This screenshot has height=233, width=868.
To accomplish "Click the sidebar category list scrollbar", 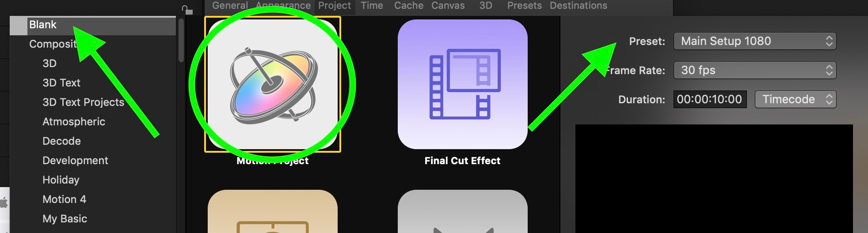I will 181,41.
